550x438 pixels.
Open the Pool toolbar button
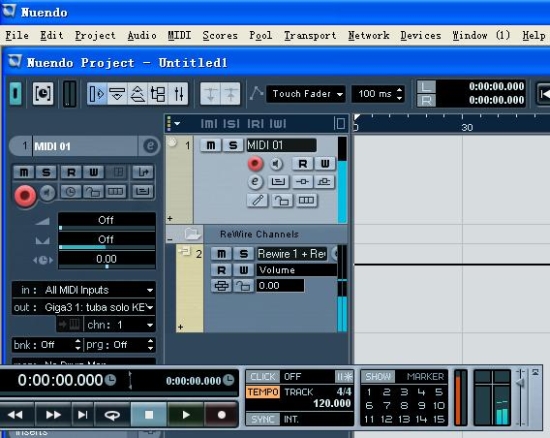158,94
